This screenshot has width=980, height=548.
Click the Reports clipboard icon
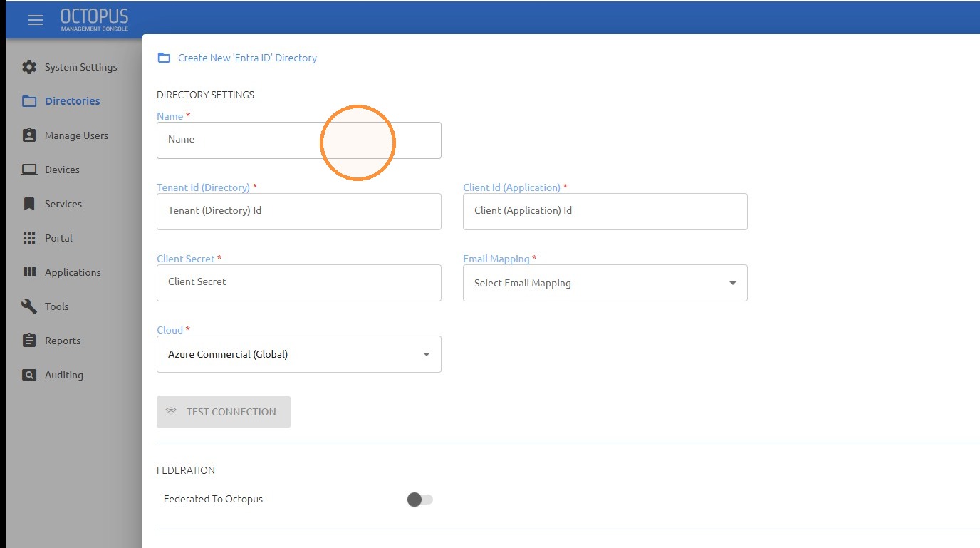tap(29, 341)
